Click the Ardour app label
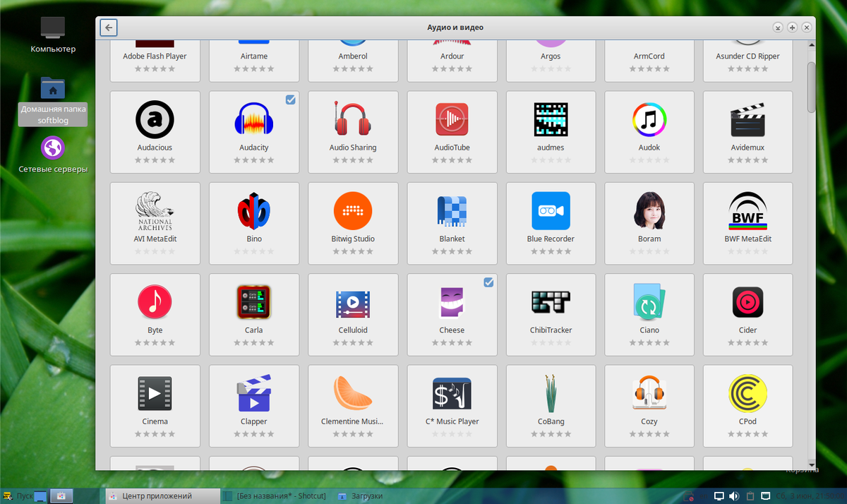The image size is (847, 504). pos(452,56)
